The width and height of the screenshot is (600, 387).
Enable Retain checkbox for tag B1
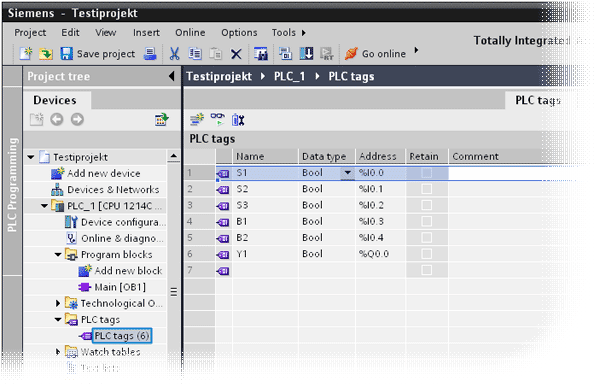(426, 222)
